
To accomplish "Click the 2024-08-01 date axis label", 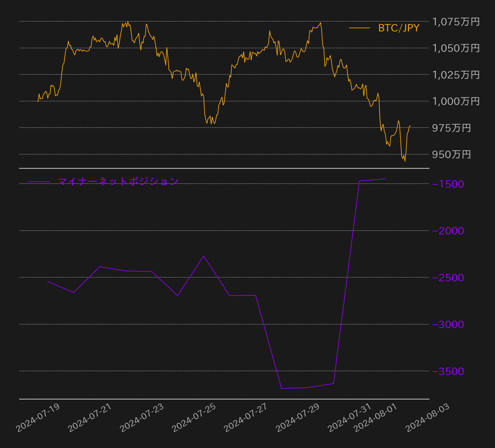I will [376, 418].
